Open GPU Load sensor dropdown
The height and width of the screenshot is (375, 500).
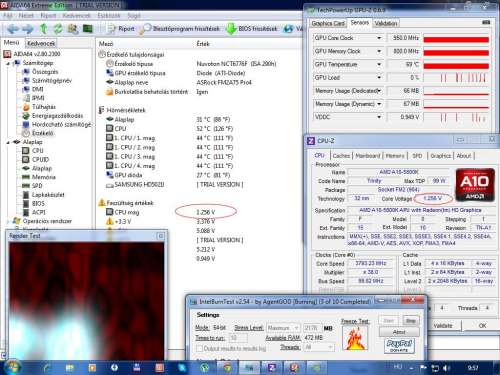[379, 78]
